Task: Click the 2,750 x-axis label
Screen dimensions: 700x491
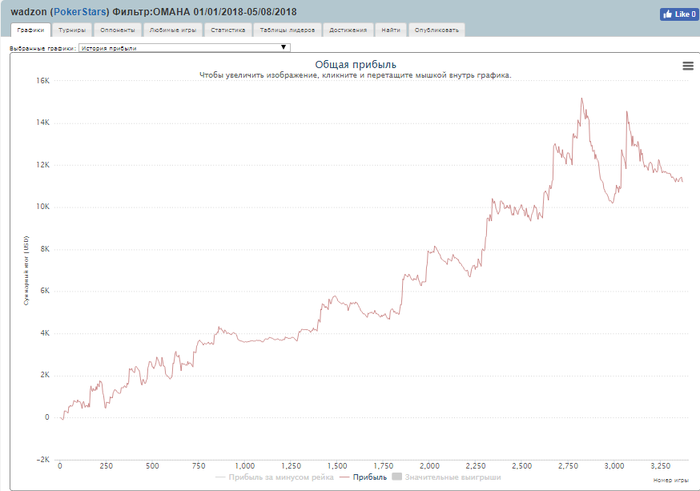Action: point(568,466)
